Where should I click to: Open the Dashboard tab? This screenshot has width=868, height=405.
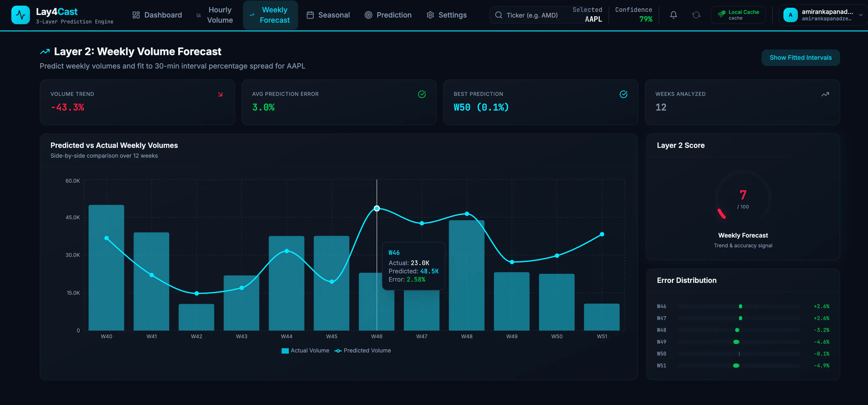click(157, 15)
